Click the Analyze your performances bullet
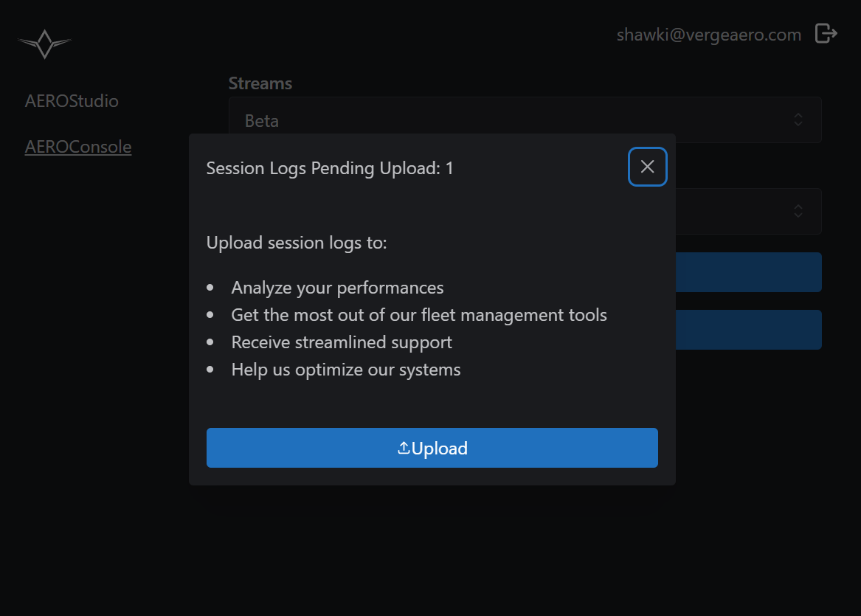 tap(337, 288)
